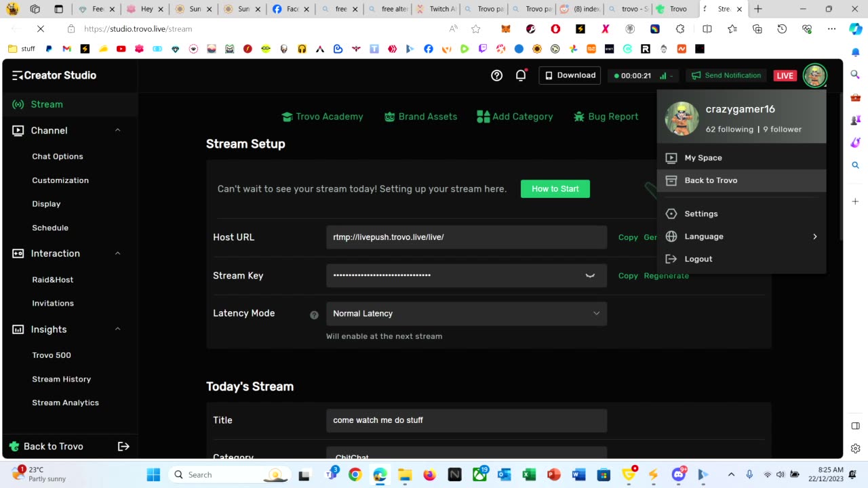Open Invitations in the sidebar
Viewport: 868px width, 488px height.
[x=53, y=304]
